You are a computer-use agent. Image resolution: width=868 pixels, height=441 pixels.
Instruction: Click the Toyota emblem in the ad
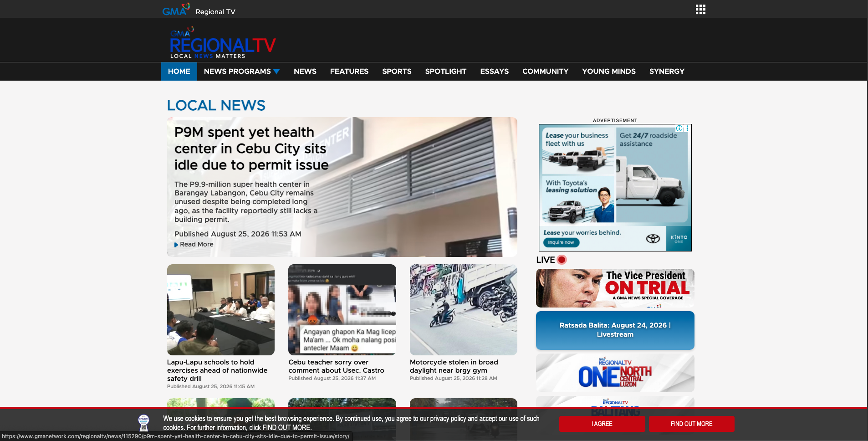pos(653,239)
